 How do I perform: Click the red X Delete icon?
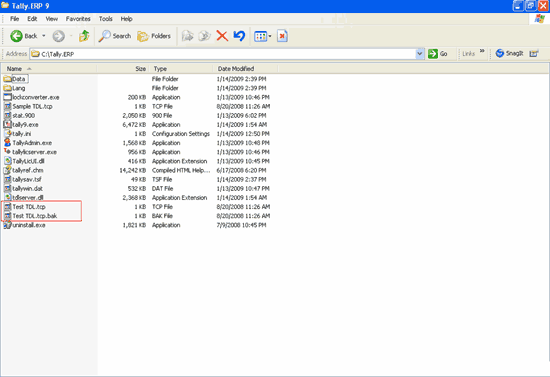click(x=222, y=36)
